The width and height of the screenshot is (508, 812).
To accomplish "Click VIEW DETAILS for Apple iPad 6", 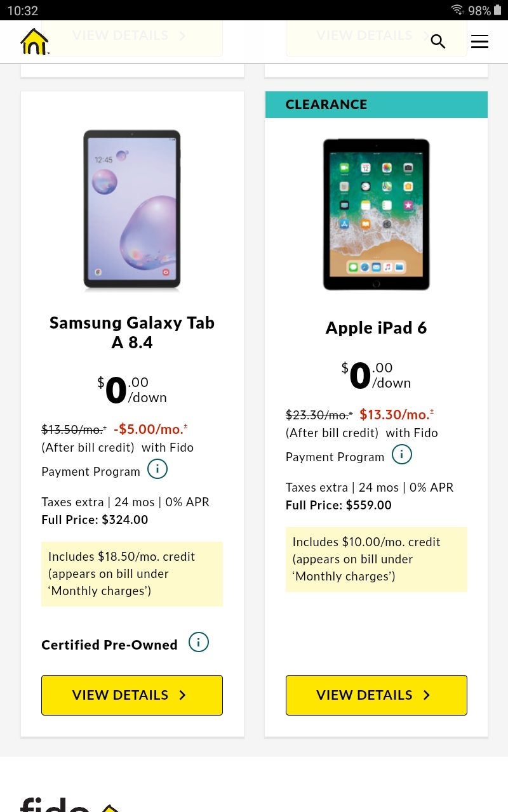I will pos(376,695).
